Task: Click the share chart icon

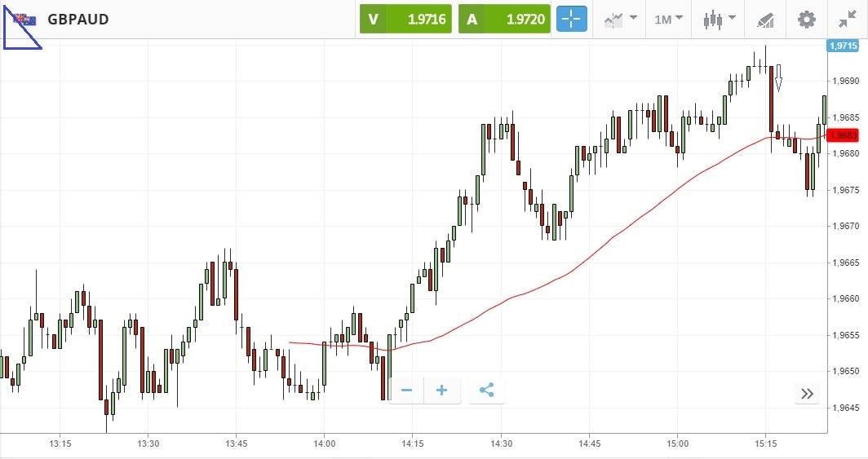Action: click(487, 391)
